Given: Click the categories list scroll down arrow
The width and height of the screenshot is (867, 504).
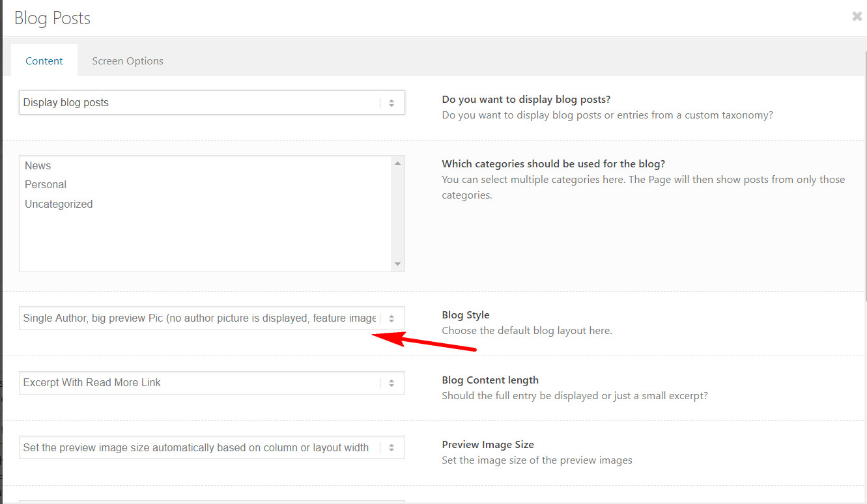Looking at the screenshot, I should click(397, 264).
